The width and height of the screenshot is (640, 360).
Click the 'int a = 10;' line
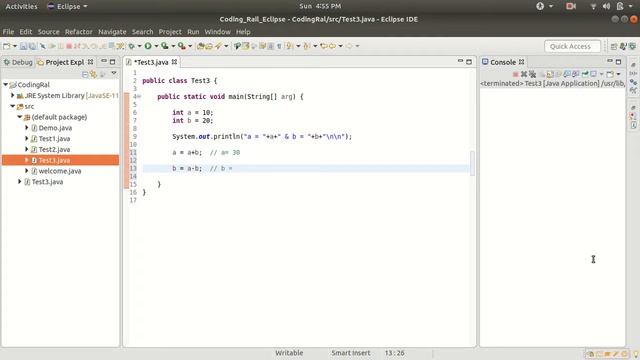[x=192, y=112]
